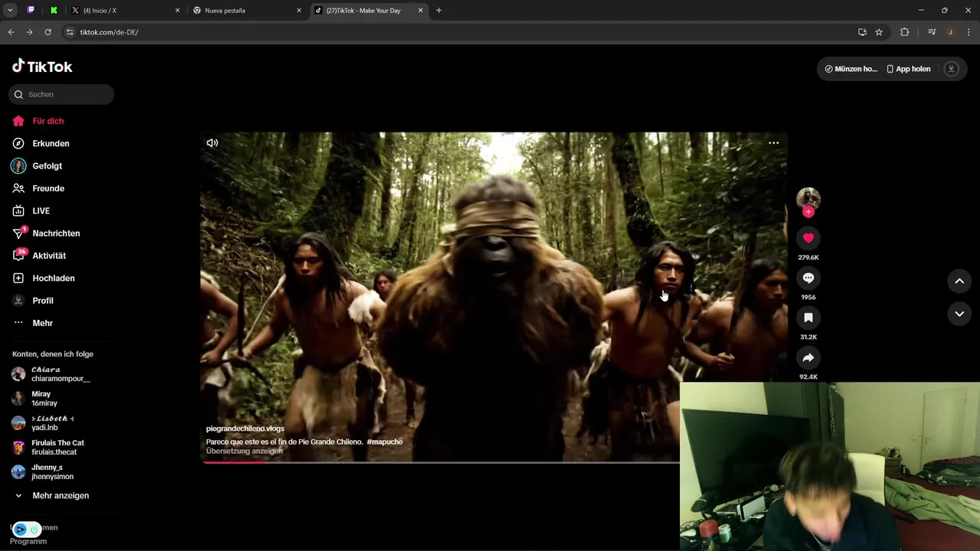980x551 pixels.
Task: Reload the TikTok page
Action: (47, 32)
